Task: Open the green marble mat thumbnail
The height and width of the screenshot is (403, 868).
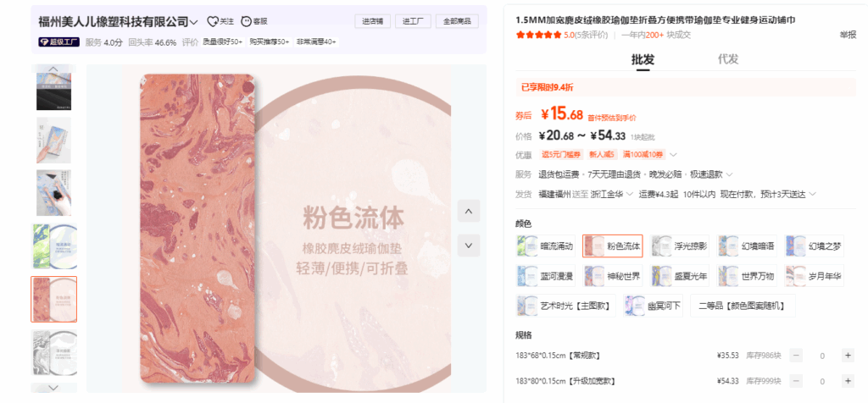Action: [54, 246]
